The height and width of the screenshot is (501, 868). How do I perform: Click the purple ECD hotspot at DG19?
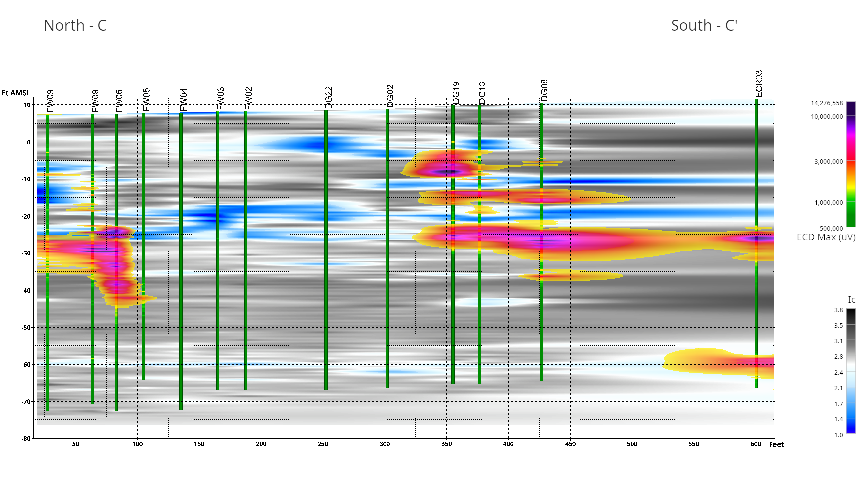click(x=450, y=172)
